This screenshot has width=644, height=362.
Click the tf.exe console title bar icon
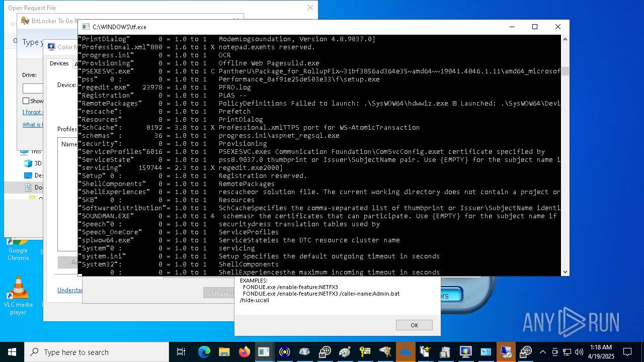click(86, 27)
